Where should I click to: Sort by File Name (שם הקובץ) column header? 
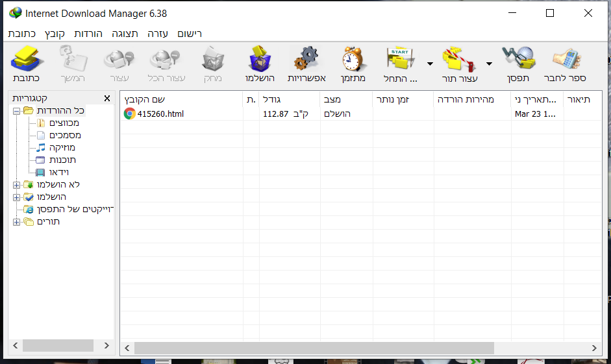click(181, 100)
